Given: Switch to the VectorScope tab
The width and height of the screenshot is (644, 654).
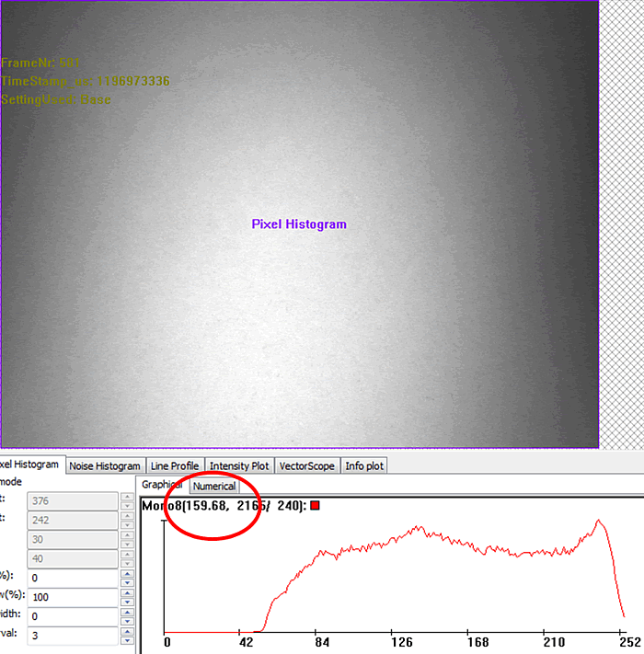Looking at the screenshot, I should 308,466.
